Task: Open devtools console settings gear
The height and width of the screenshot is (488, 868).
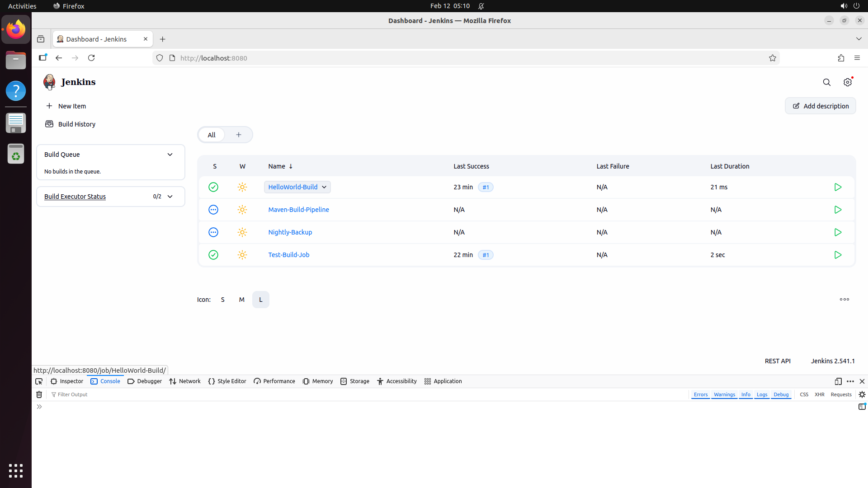Action: tap(862, 394)
